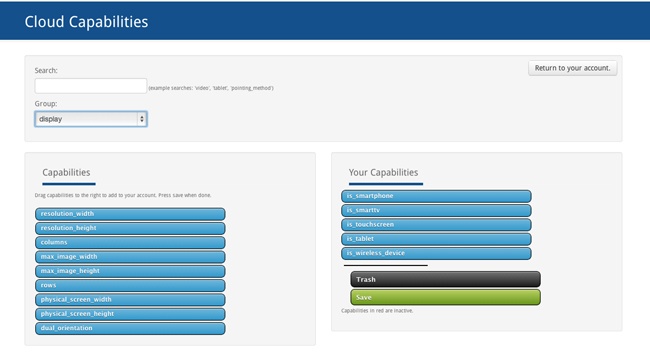Click Return to your account button
The height and width of the screenshot is (364, 650).
point(572,68)
